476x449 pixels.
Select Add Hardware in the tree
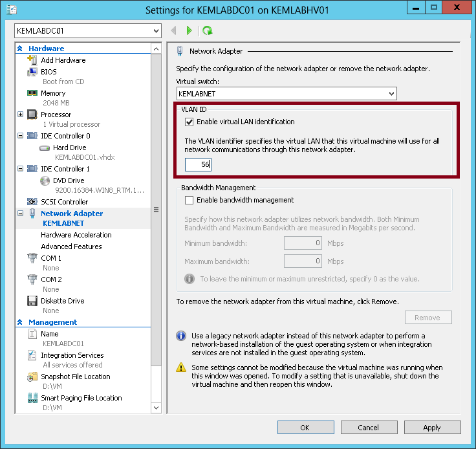[x=63, y=60]
